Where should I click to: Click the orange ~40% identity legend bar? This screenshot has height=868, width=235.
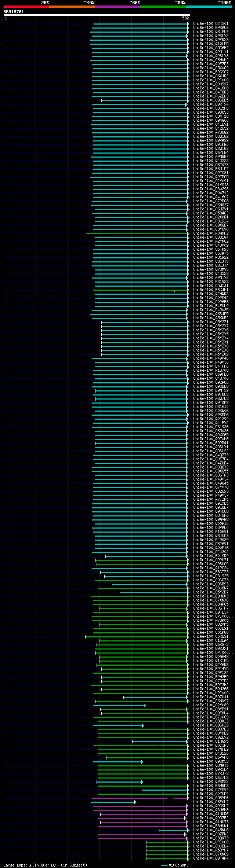pos(72,7)
